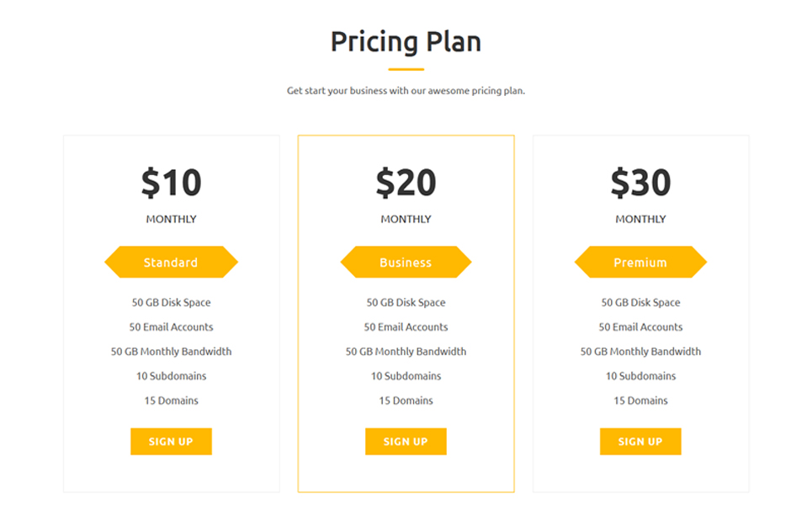Image resolution: width=812 pixels, height=505 pixels.
Task: Click the Business plan SIGN UP button
Action: (x=406, y=441)
